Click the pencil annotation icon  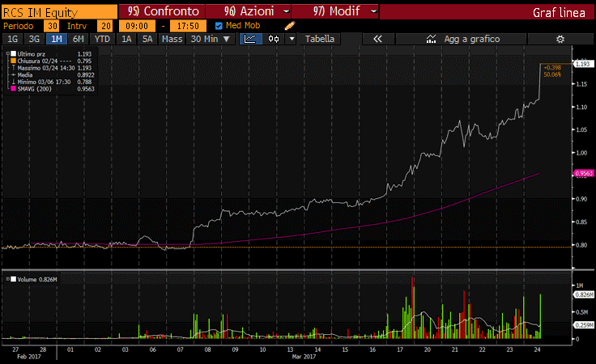click(x=289, y=26)
